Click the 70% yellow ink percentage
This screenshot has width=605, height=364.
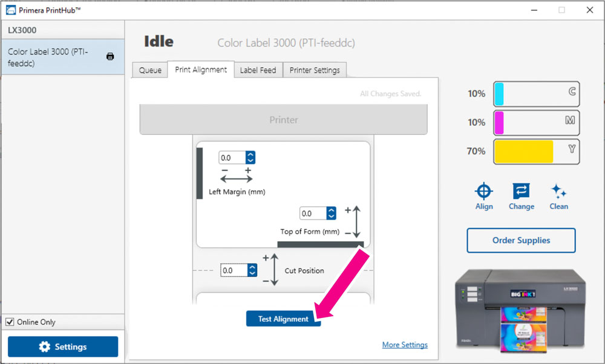tap(476, 151)
